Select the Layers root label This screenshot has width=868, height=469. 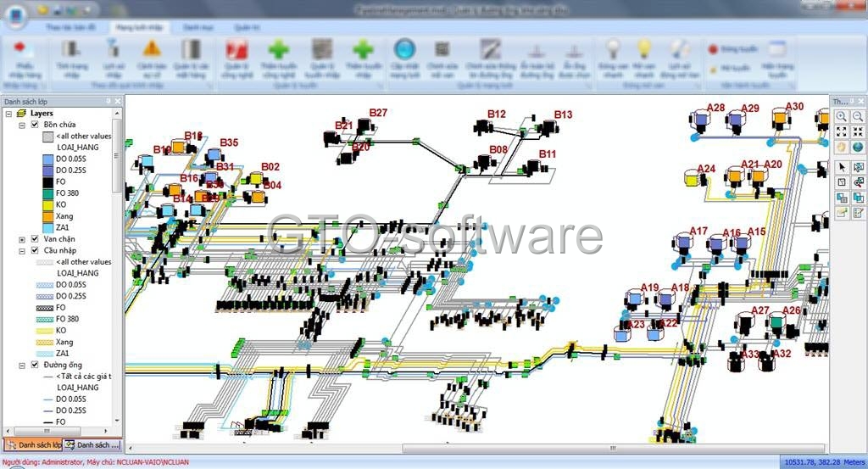42,113
